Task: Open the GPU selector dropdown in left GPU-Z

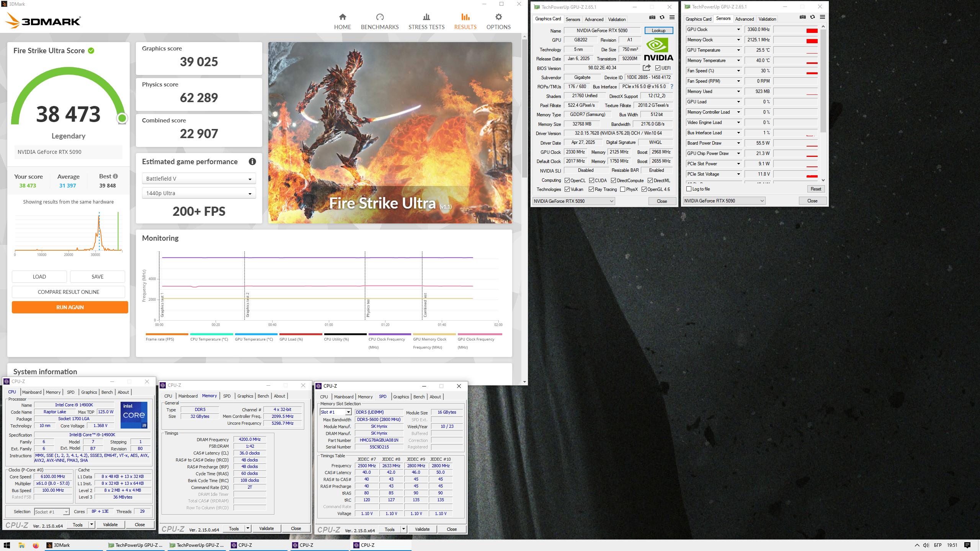Action: [573, 201]
